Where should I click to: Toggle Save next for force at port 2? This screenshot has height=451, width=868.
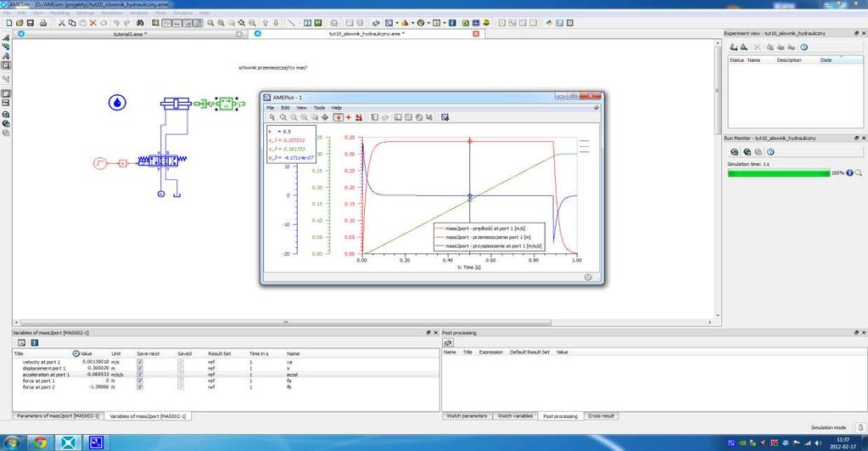tap(139, 387)
